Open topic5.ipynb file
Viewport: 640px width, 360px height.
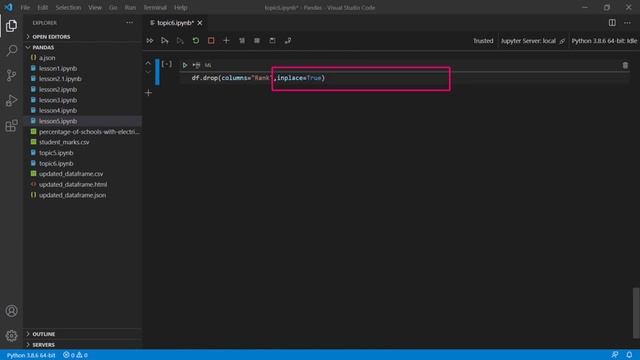[x=83, y=153]
